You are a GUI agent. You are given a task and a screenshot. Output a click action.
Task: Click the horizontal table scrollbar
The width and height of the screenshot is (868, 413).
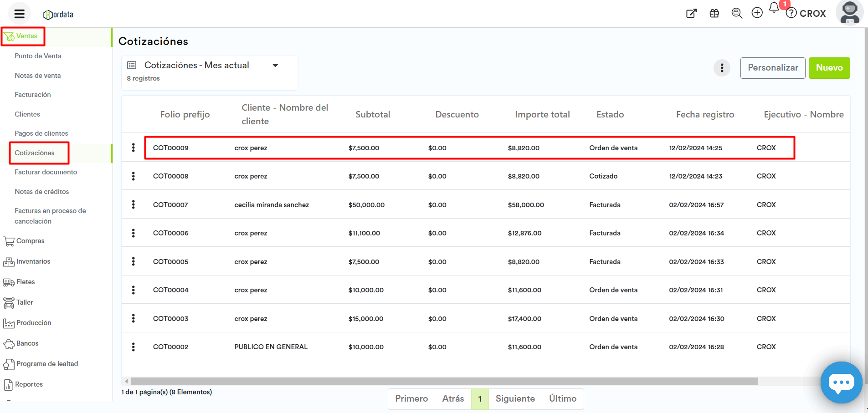point(444,381)
